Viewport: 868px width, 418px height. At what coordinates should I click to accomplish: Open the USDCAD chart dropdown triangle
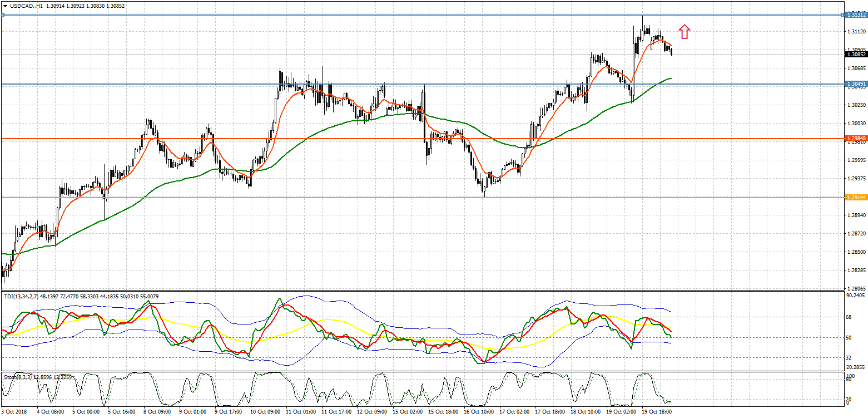4,6
